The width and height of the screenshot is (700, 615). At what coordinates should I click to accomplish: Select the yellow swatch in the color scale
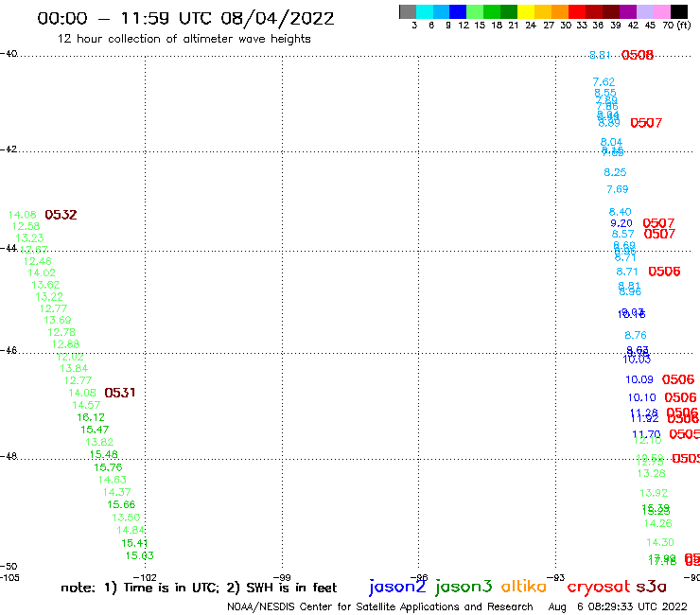point(526,11)
